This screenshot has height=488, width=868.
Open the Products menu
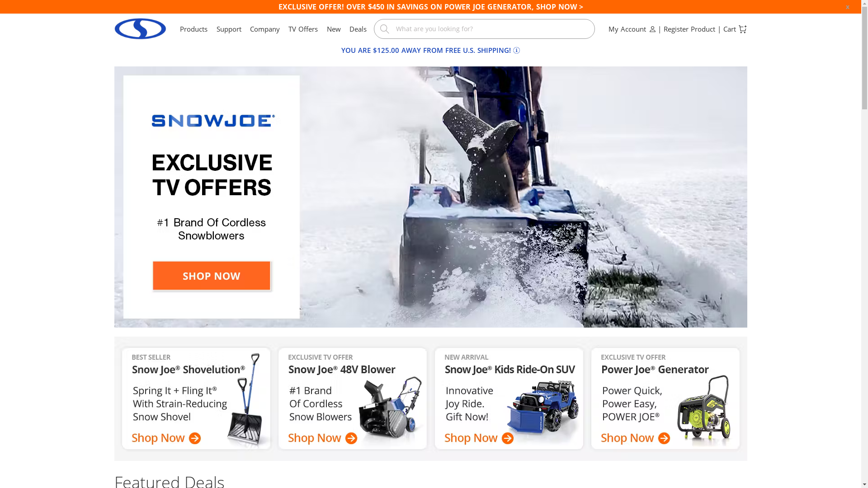pyautogui.click(x=193, y=29)
